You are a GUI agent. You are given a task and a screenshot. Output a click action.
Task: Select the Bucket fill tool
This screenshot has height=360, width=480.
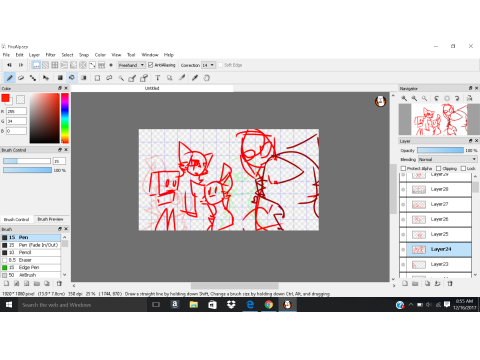point(72,78)
